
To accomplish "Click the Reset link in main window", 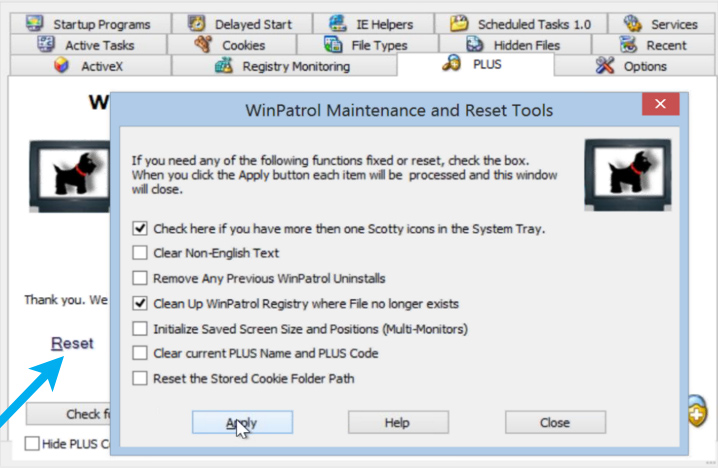I will tap(72, 343).
